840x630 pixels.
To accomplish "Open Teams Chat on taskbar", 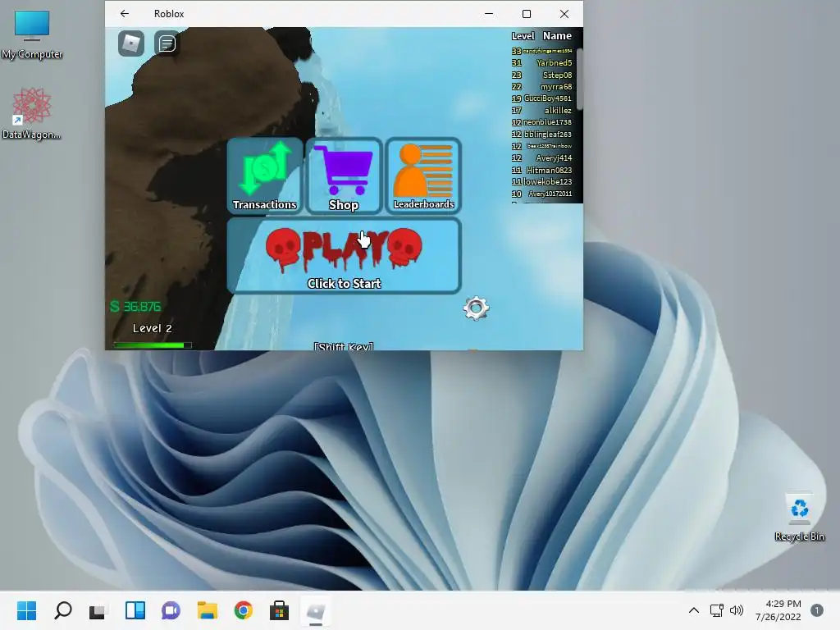I will [x=171, y=610].
